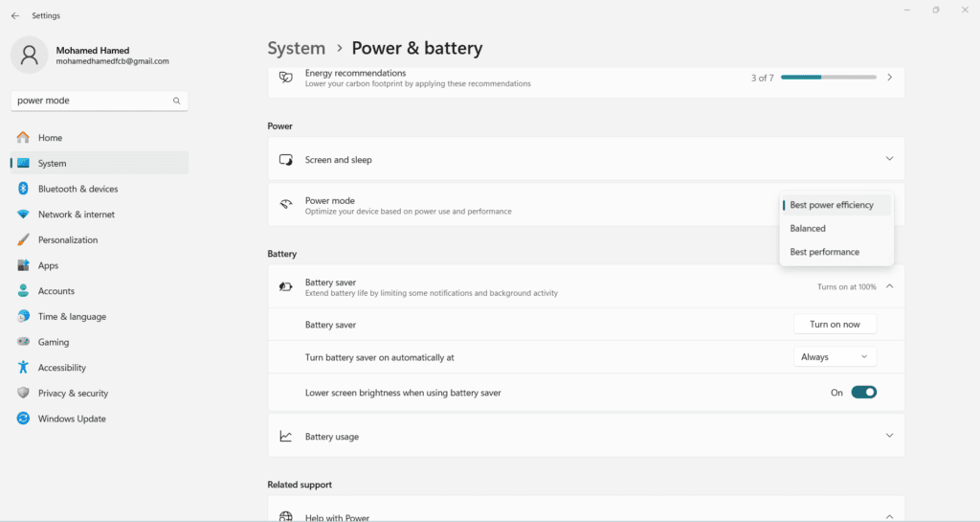The width and height of the screenshot is (980, 522).
Task: Open Network & internet via its wifi icon
Action: [x=23, y=215]
